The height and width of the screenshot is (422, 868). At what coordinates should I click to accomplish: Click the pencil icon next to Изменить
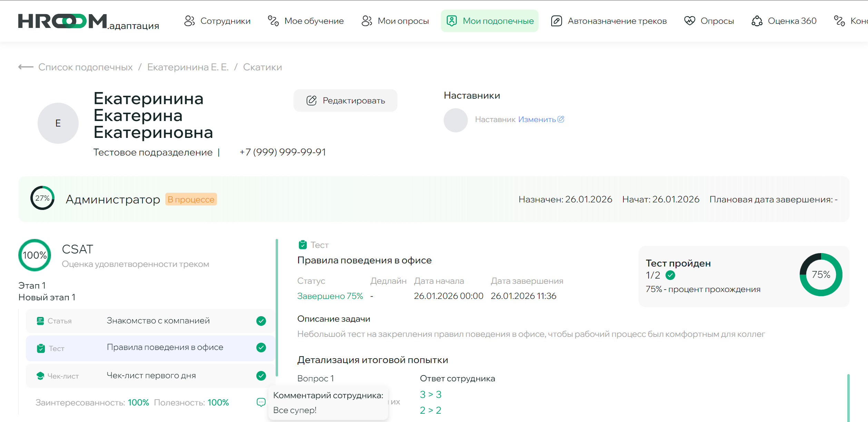pyautogui.click(x=561, y=119)
